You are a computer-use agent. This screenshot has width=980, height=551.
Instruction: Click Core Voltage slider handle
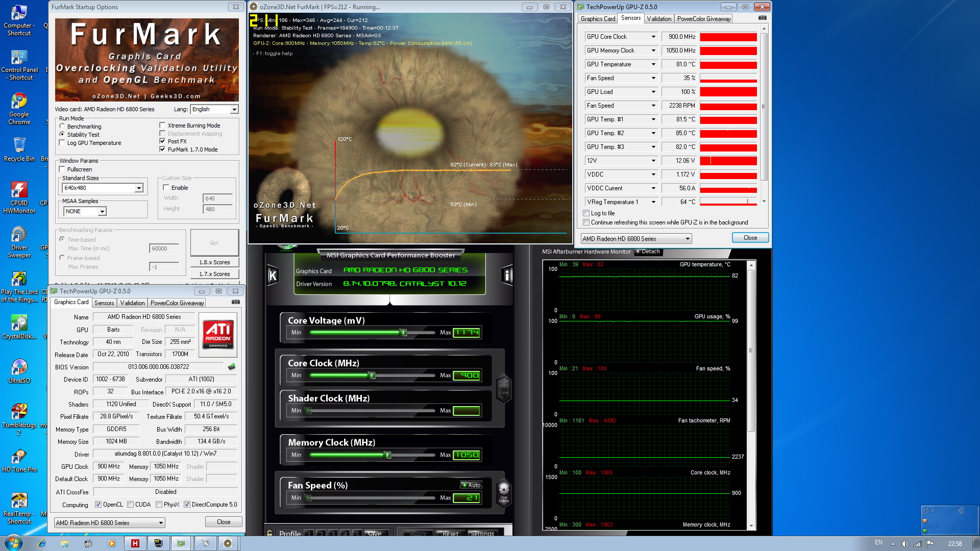tap(403, 333)
